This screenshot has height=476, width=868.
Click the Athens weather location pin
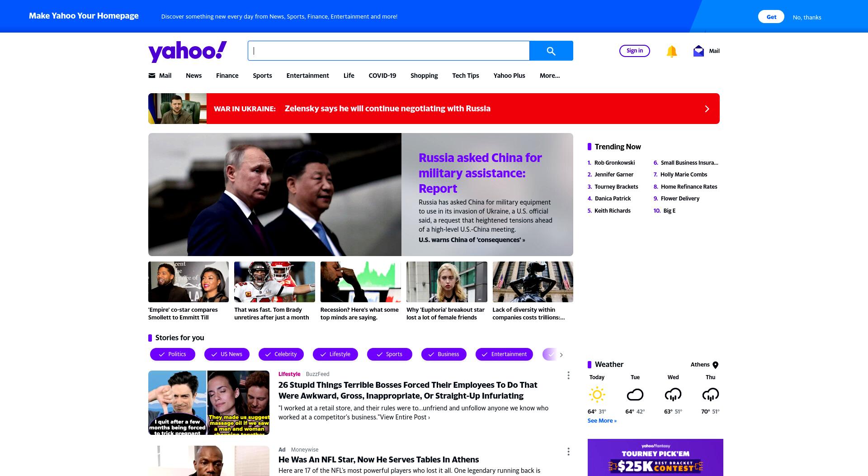pos(715,365)
